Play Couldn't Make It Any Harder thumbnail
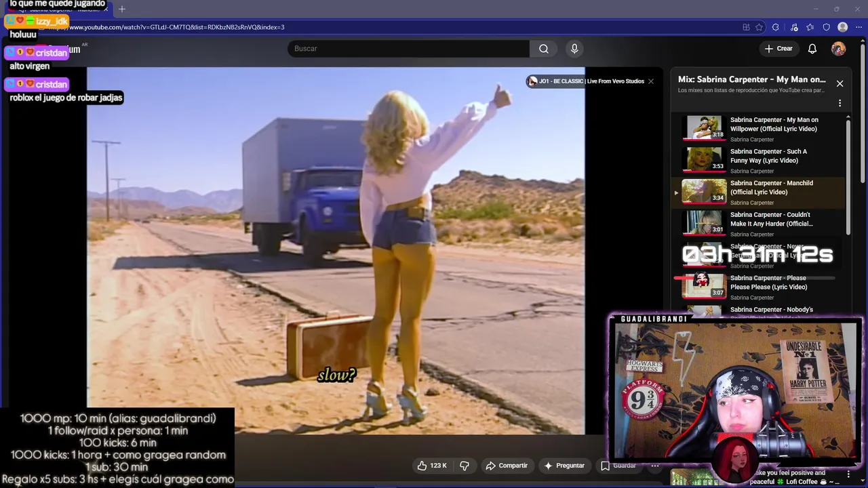 (x=704, y=222)
